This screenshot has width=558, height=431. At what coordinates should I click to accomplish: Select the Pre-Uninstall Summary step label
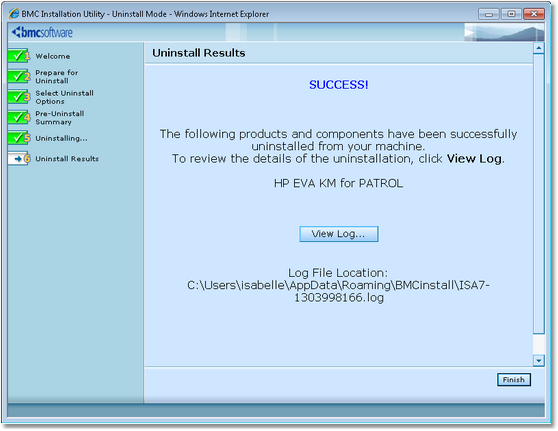60,118
